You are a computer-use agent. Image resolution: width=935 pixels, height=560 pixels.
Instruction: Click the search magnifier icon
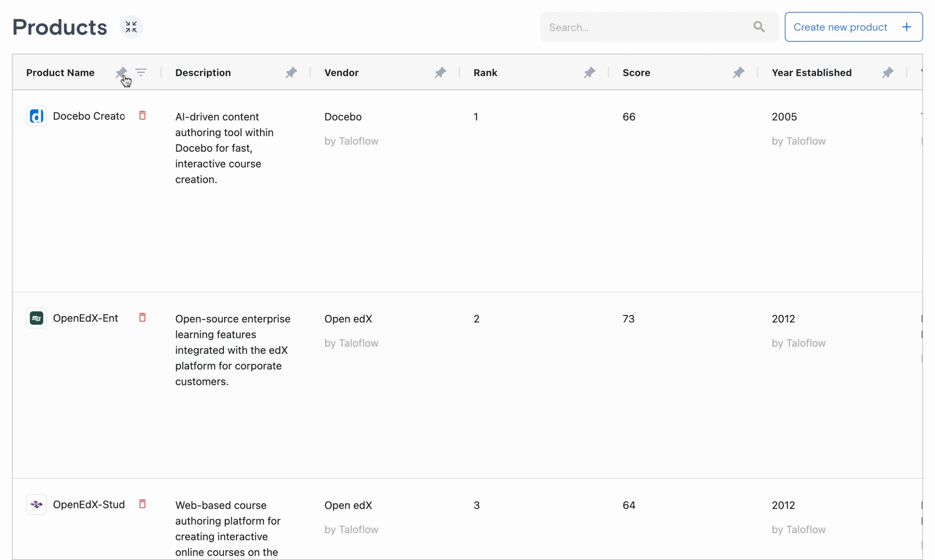point(759,27)
